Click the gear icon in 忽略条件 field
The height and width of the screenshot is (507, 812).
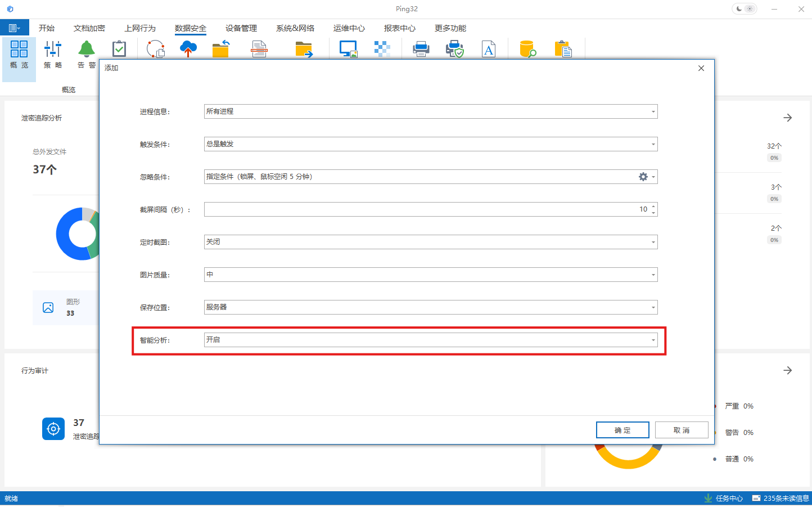coord(643,177)
